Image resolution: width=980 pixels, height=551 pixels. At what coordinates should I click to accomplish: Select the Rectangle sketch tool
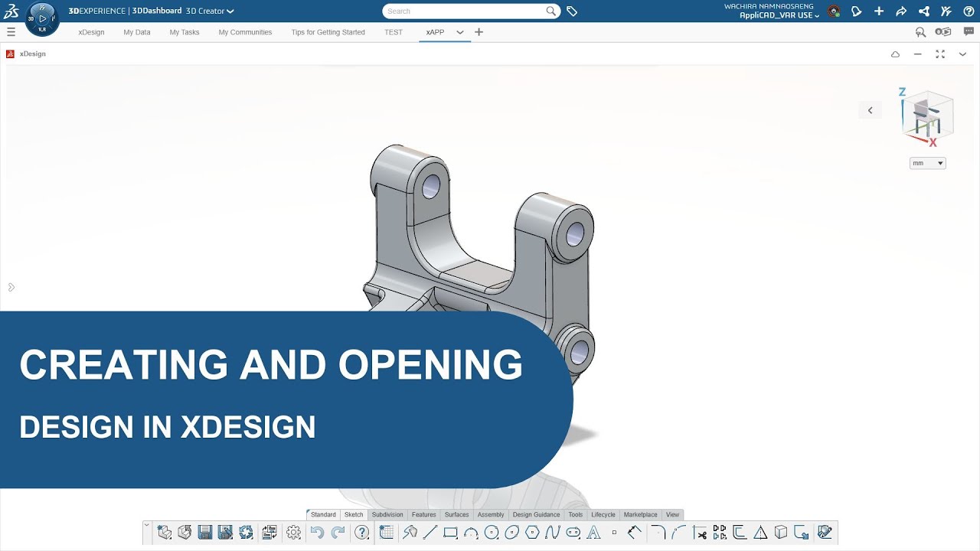pyautogui.click(x=451, y=533)
